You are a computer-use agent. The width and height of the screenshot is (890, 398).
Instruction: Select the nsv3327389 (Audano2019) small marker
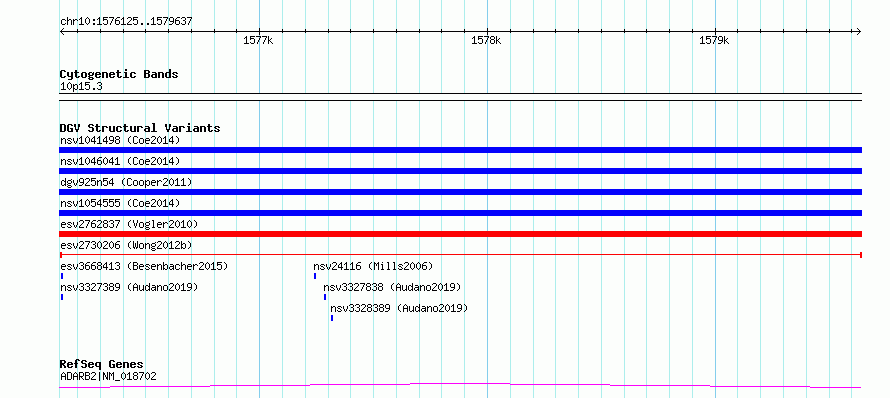pos(61,297)
